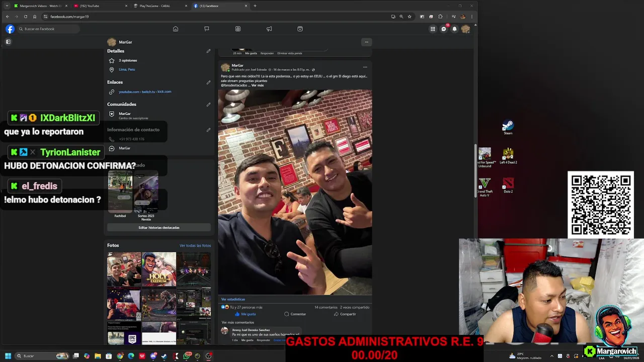This screenshot has width=644, height=362.
Task: Open Ver estadísticas link under the photo
Action: coord(233,299)
